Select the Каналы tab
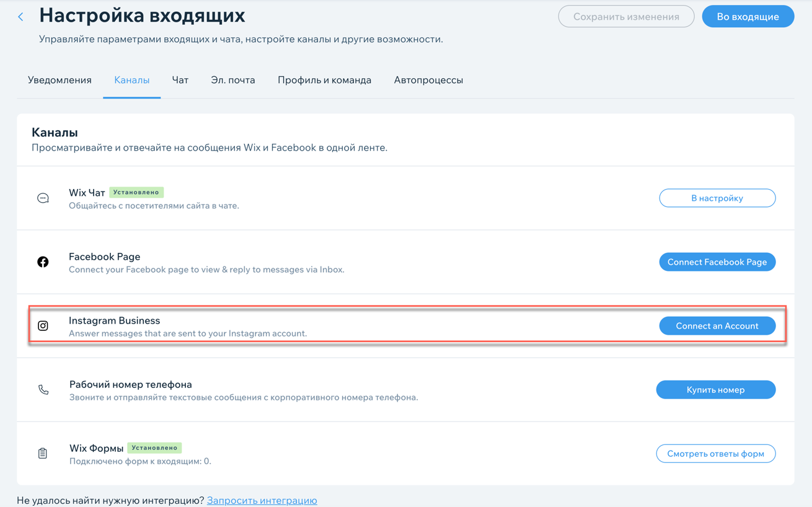This screenshot has width=812, height=507. [132, 80]
